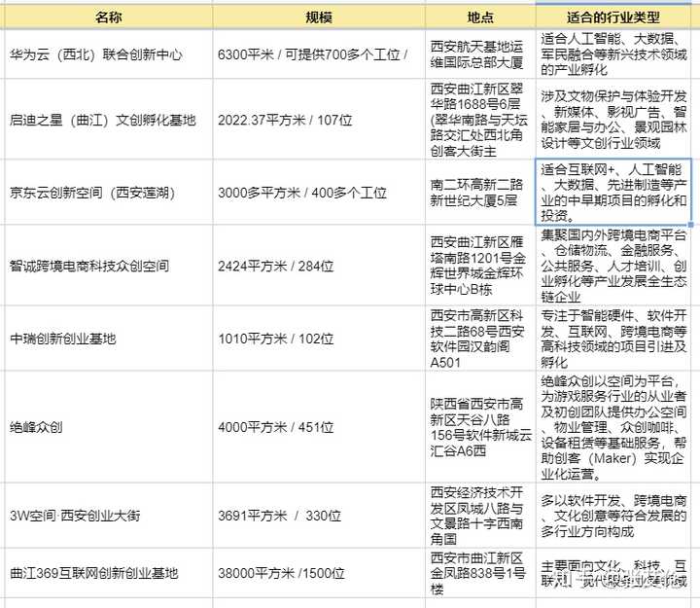Screen dimensions: 700x608
Task: Select the cell starting 涉及文物保护与体验开发
Action: point(612,120)
